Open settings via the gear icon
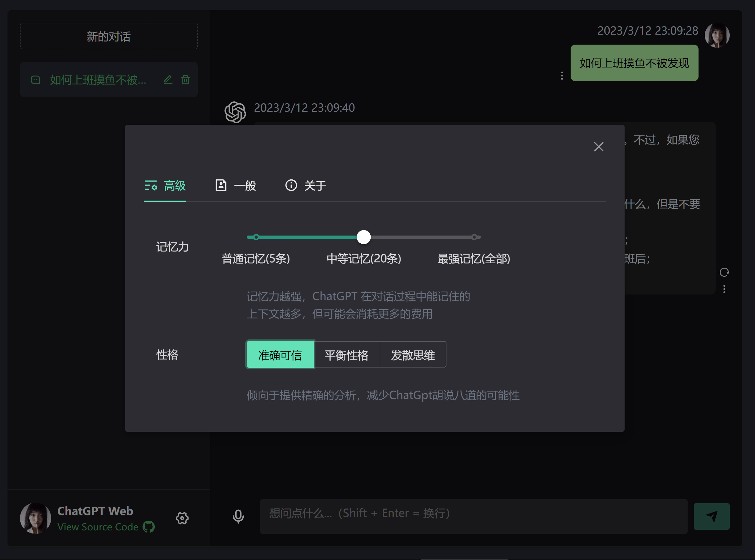755x560 pixels. [182, 518]
